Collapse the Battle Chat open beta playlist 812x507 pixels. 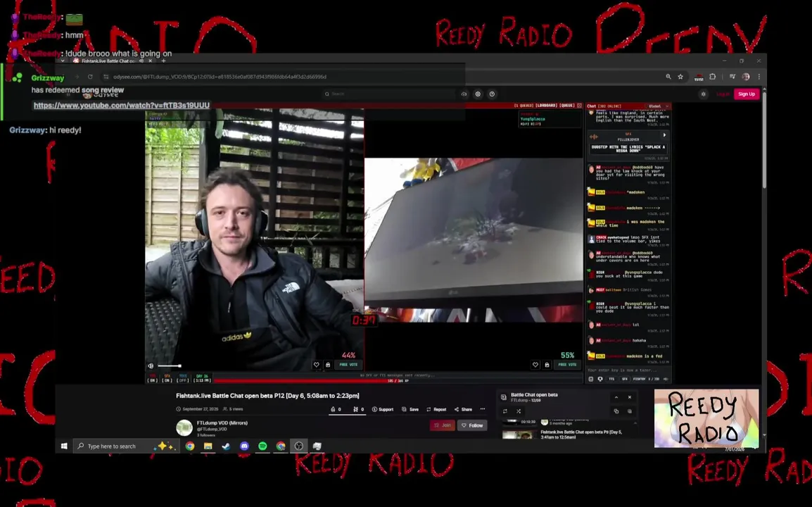616,397
